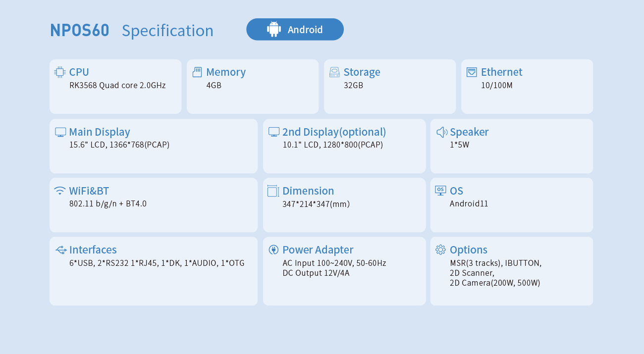Click the Memory card icon
The width and height of the screenshot is (644, 354).
coord(197,72)
